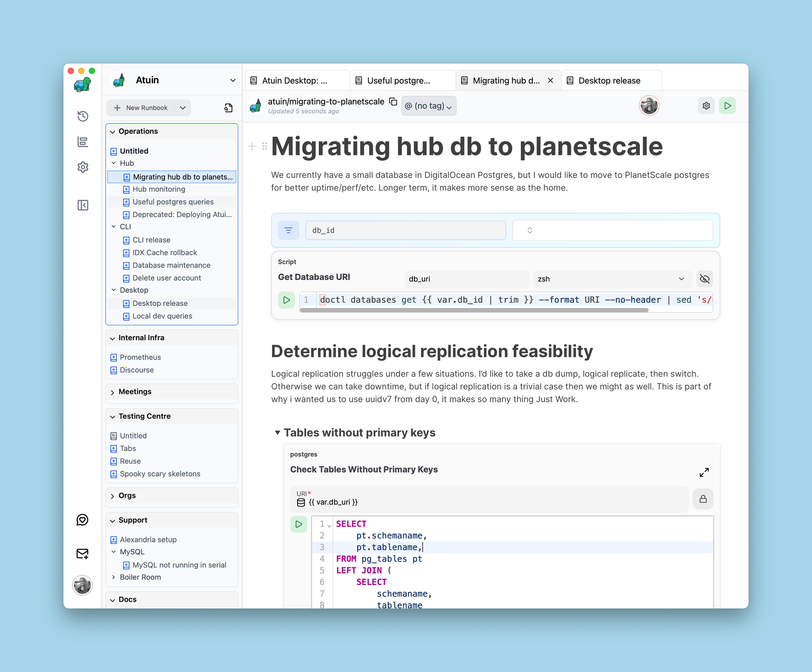
Task: Click the import runbook icon beside New Runbook
Action: click(x=229, y=108)
